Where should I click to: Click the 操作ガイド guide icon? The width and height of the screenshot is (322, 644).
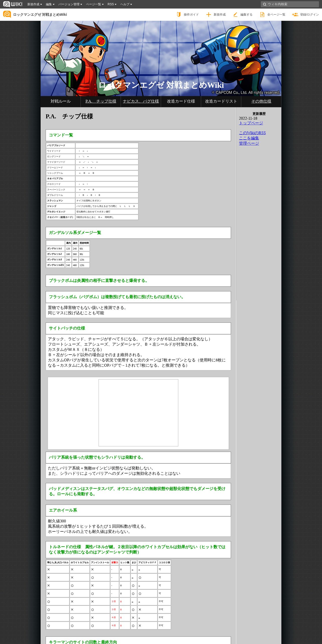point(179,15)
